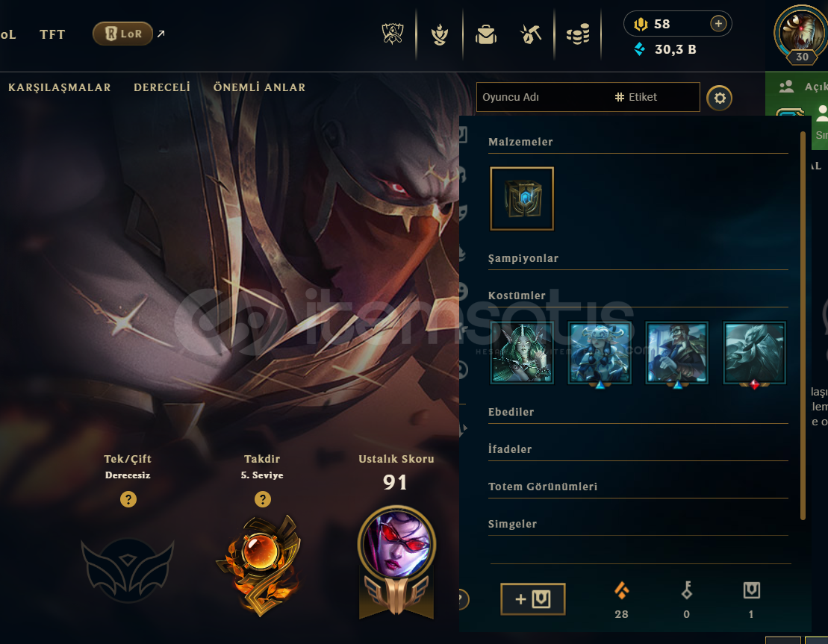This screenshot has height=644, width=828.
Task: Click the loot panel vertical scrollbar
Action: (x=803, y=325)
